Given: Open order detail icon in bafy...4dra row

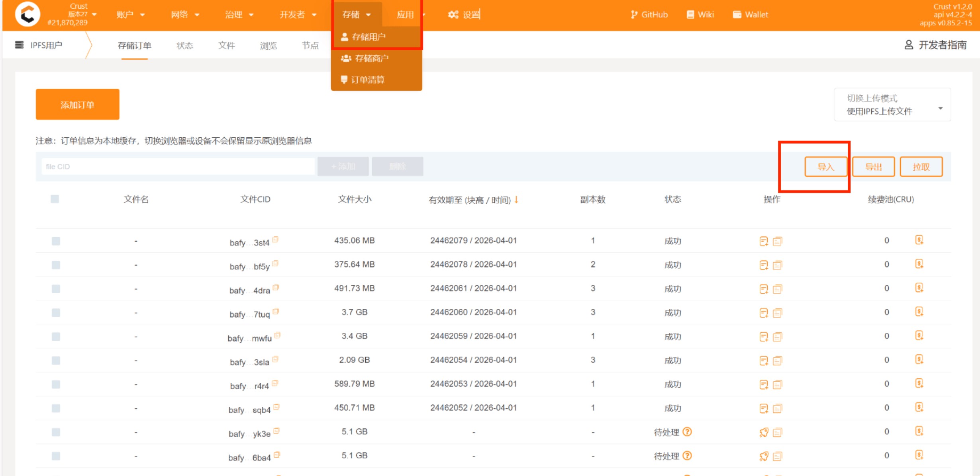Looking at the screenshot, I should tap(763, 289).
